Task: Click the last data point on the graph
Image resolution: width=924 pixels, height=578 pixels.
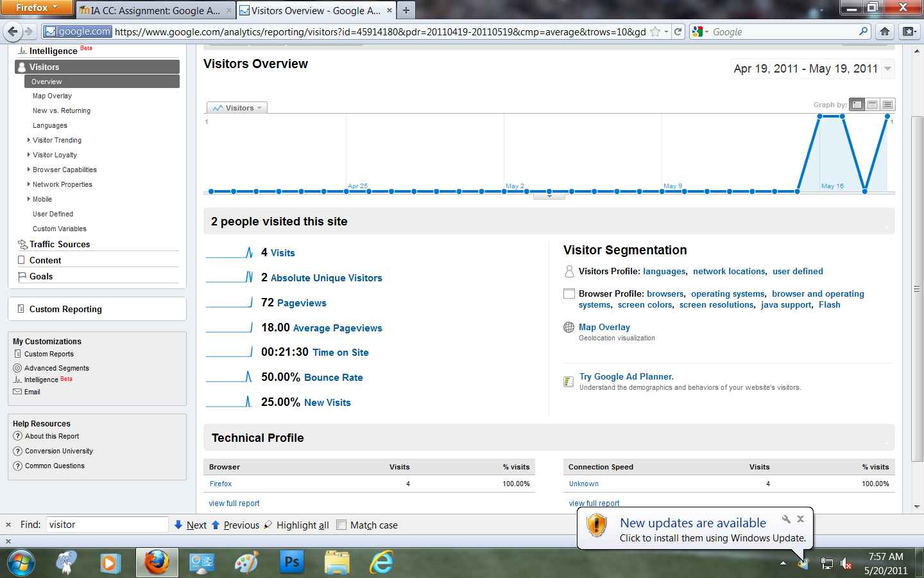Action: 887,117
